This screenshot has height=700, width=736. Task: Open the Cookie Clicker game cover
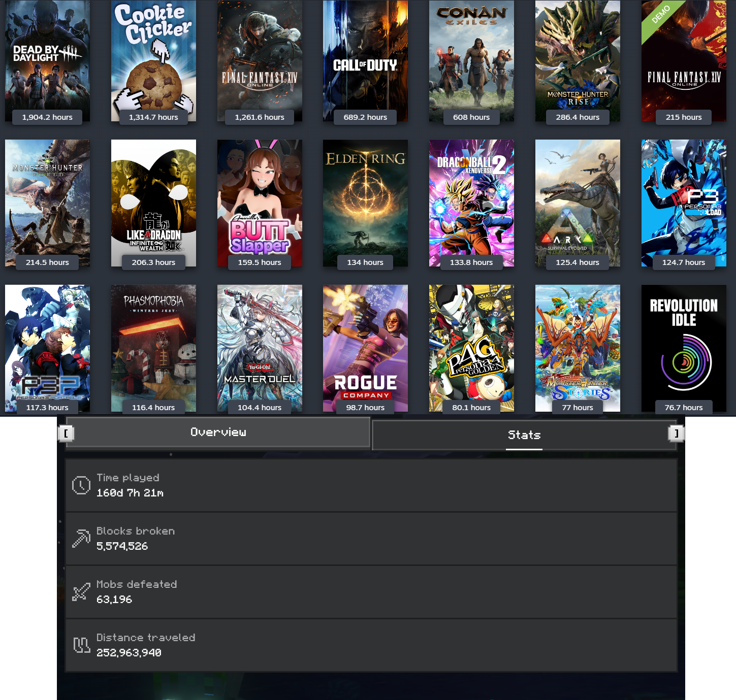(153, 60)
